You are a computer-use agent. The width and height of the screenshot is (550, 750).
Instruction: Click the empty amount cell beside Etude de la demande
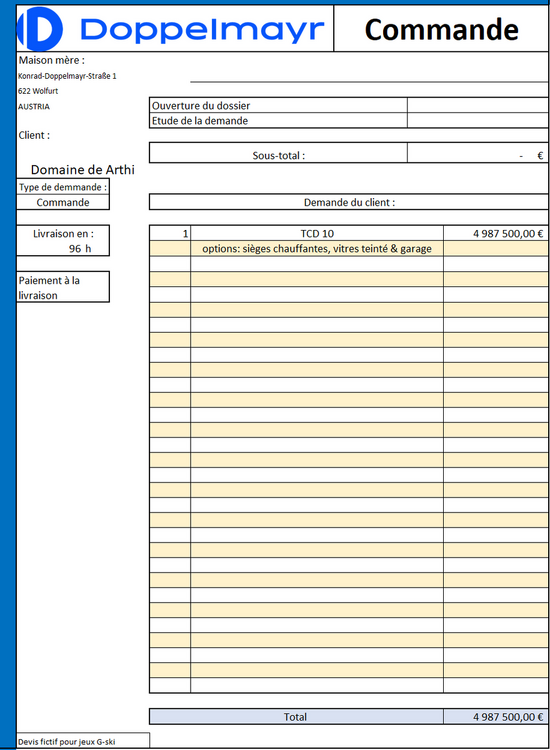coord(478,121)
